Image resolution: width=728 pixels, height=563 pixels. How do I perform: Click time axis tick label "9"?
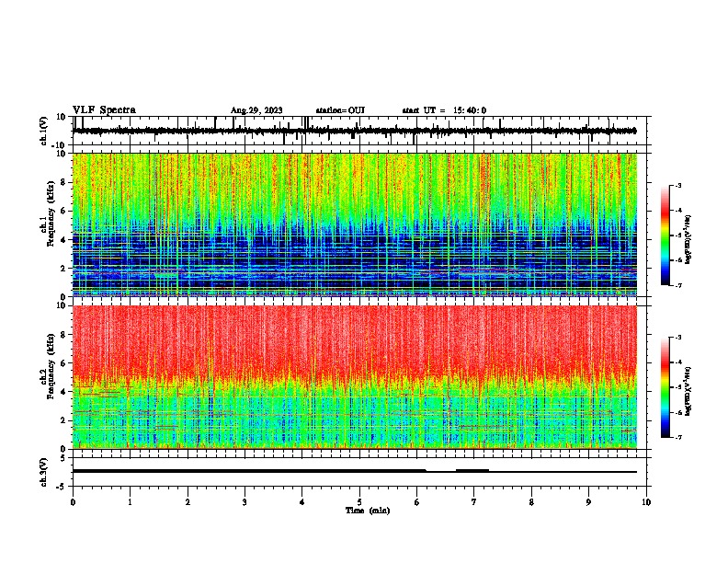(x=588, y=502)
